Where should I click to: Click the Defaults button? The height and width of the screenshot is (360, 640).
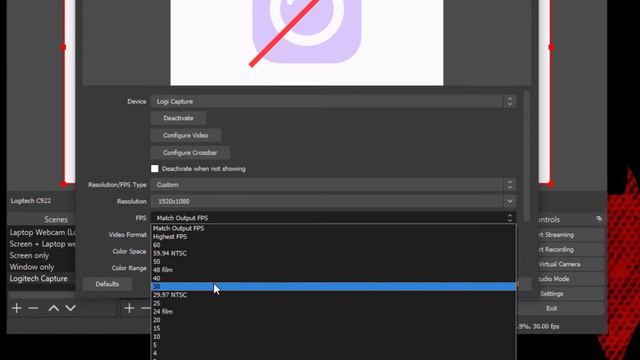[x=107, y=284]
